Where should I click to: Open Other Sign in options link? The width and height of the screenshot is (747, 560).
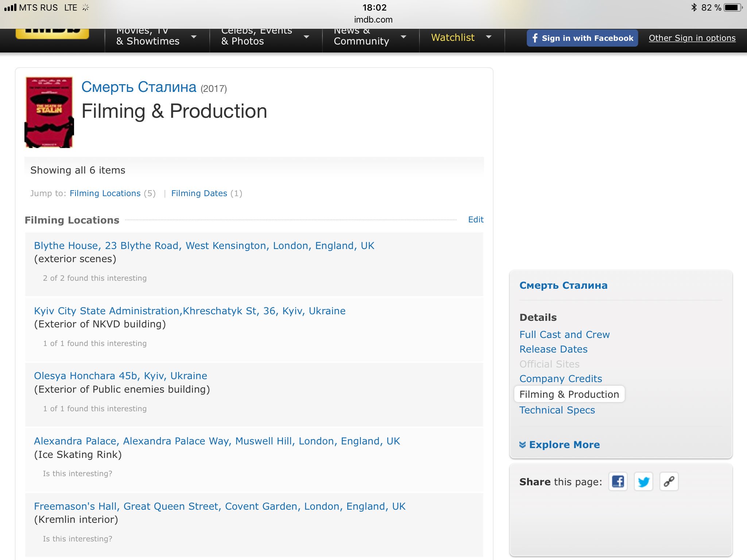click(692, 38)
